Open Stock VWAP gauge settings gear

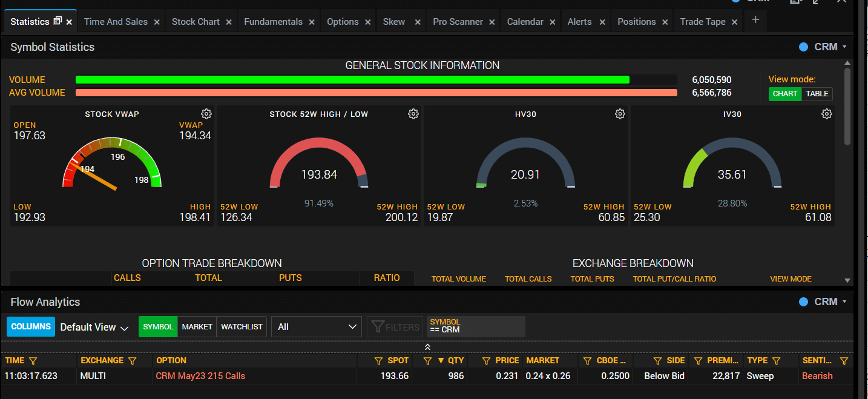click(206, 114)
